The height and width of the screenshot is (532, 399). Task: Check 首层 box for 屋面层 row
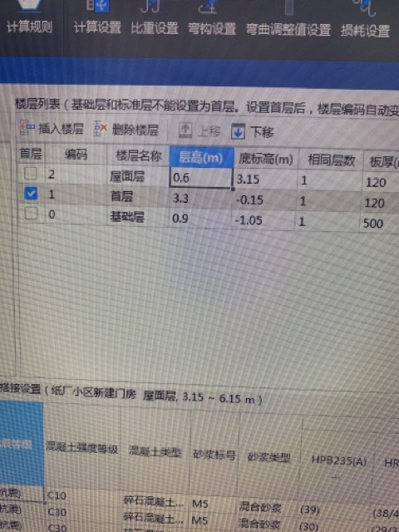click(x=30, y=174)
